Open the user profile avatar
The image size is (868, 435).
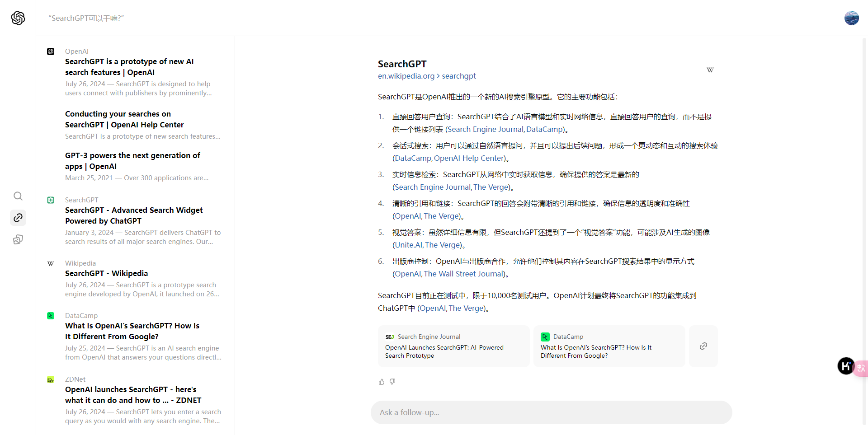pos(852,18)
